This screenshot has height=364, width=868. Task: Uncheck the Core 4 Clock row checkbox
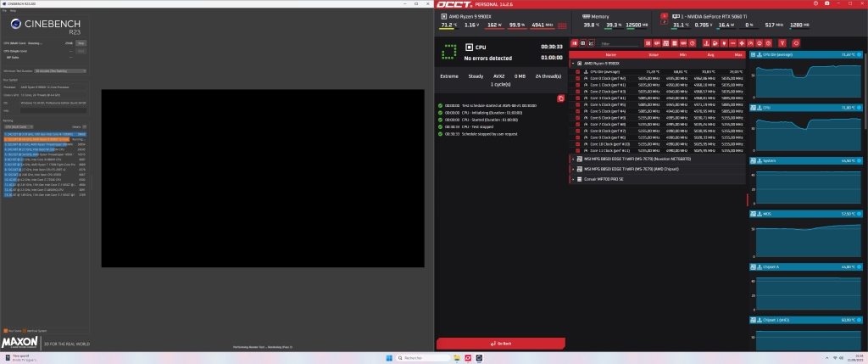coord(578,104)
